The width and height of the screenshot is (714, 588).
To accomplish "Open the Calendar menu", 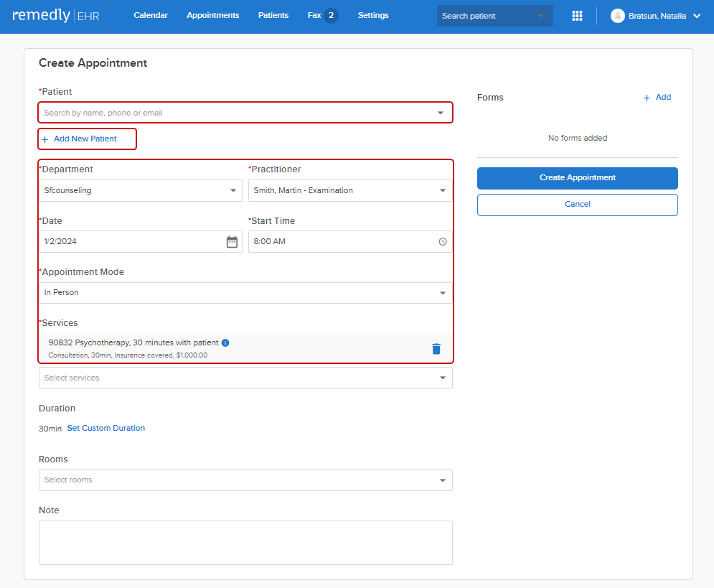I will pos(151,15).
